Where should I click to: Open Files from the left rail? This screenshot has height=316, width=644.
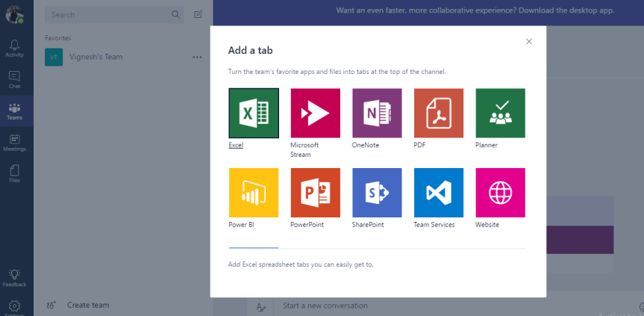click(15, 173)
